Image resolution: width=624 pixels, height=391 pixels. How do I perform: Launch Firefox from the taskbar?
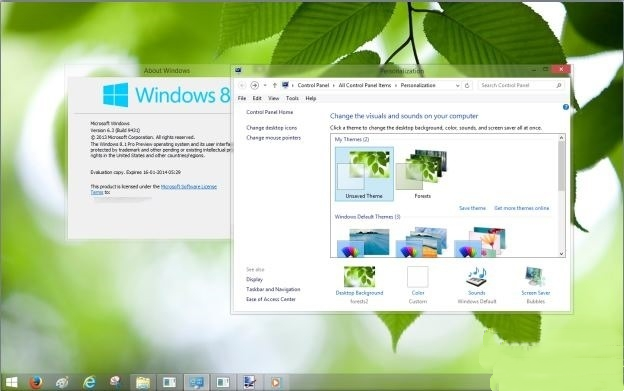36,382
